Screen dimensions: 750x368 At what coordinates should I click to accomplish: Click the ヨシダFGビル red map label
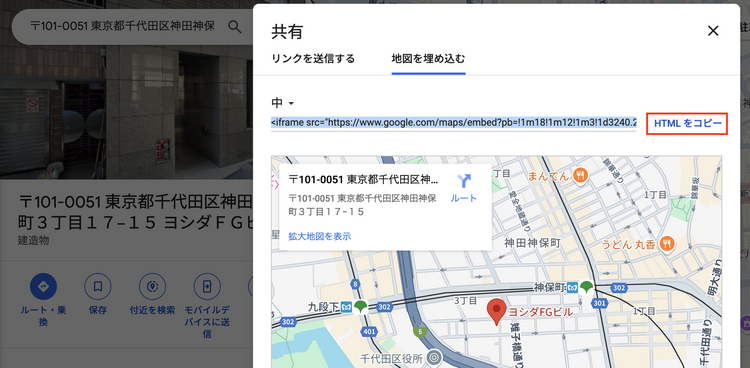[x=540, y=312]
